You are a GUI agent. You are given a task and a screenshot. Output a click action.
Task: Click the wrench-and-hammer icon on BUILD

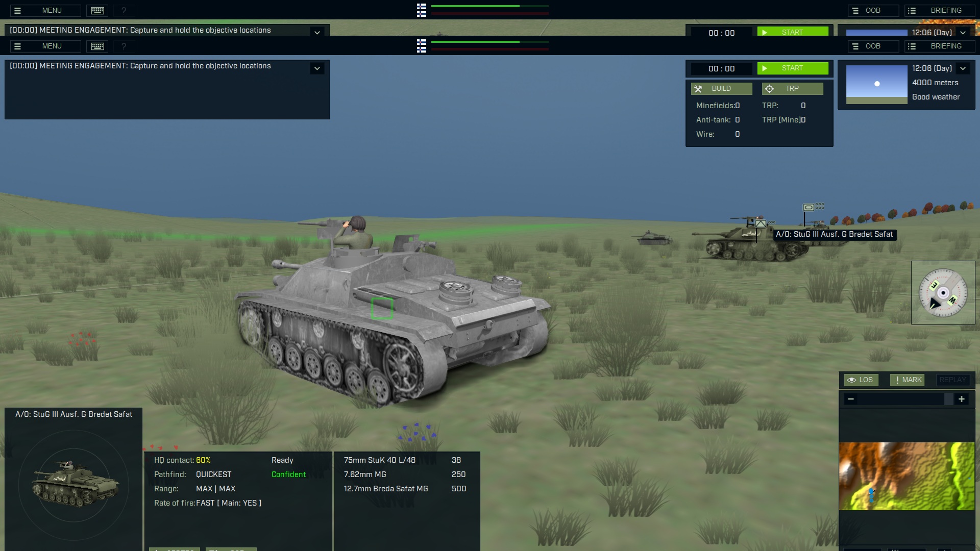698,89
